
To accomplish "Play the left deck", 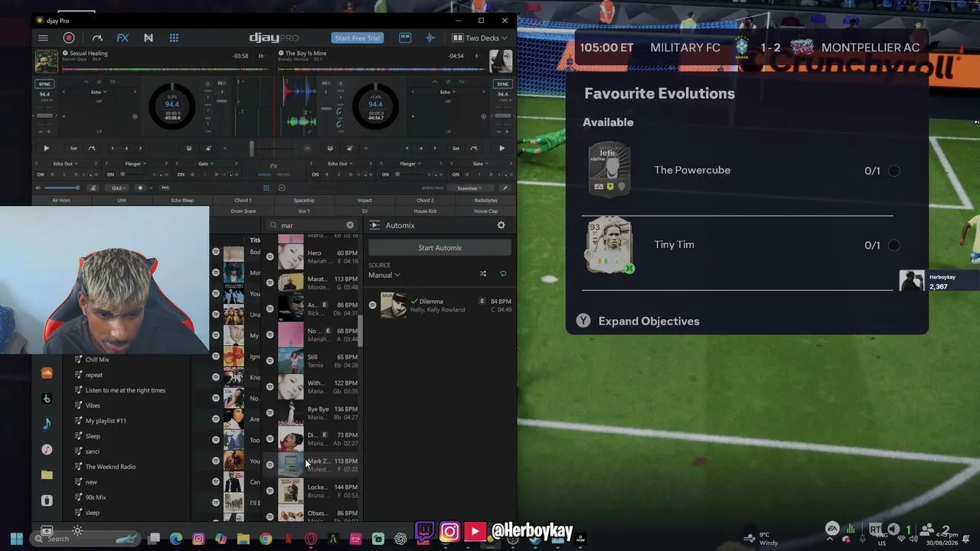I will 46,148.
